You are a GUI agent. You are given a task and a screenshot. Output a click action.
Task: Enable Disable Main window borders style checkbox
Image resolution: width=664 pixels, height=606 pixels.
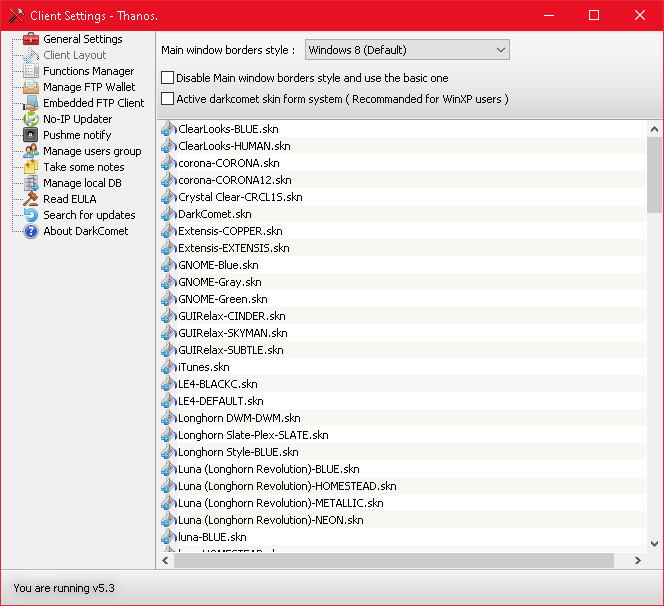tap(168, 78)
